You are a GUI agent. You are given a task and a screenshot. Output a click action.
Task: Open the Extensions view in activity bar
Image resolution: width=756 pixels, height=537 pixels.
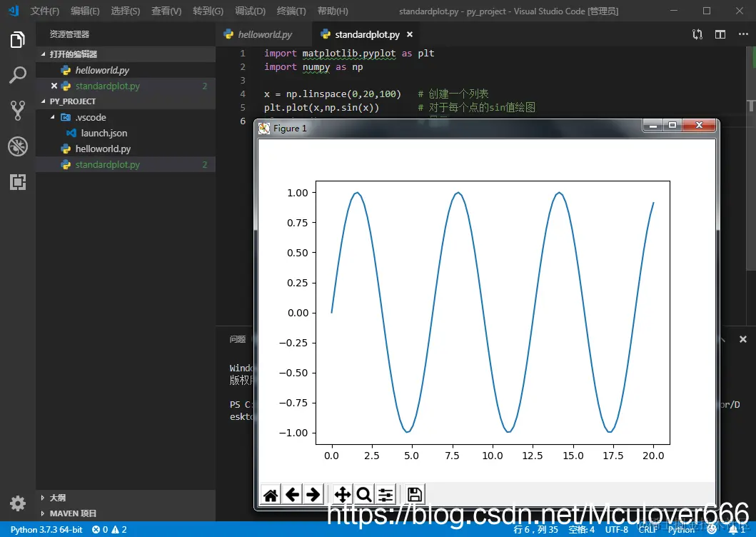coord(17,182)
